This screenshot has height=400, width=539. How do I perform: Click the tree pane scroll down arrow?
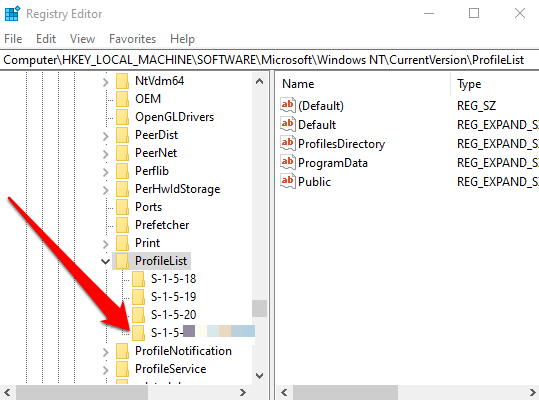point(260,376)
